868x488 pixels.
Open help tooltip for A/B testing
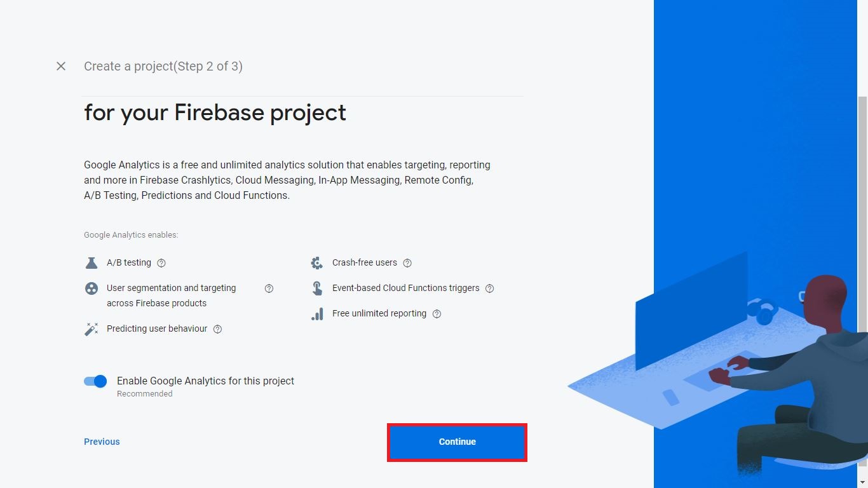click(161, 263)
